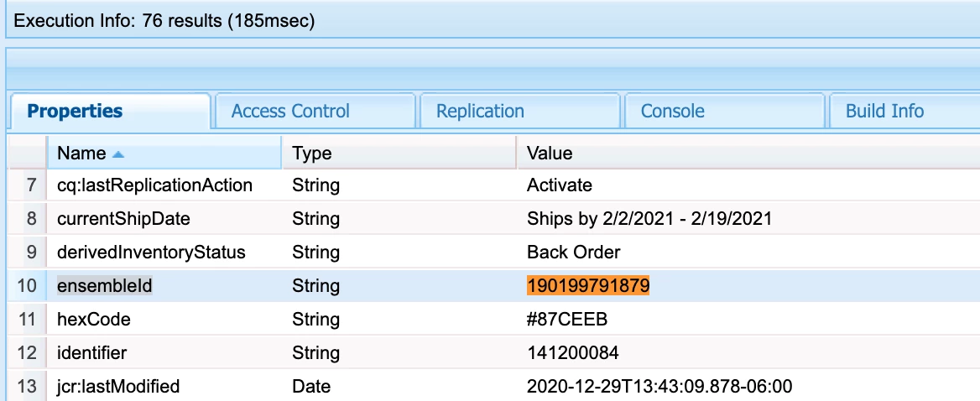This screenshot has width=980, height=401.
Task: Click the Back Order value cell
Action: pos(573,253)
